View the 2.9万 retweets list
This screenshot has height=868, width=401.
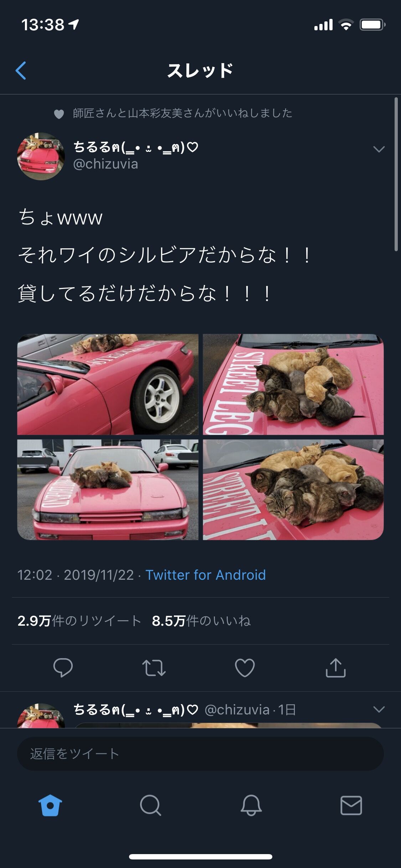pyautogui.click(x=79, y=621)
